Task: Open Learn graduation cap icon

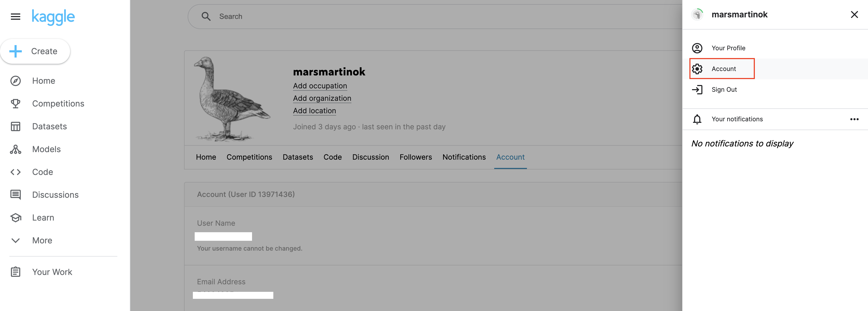Action: click(16, 218)
